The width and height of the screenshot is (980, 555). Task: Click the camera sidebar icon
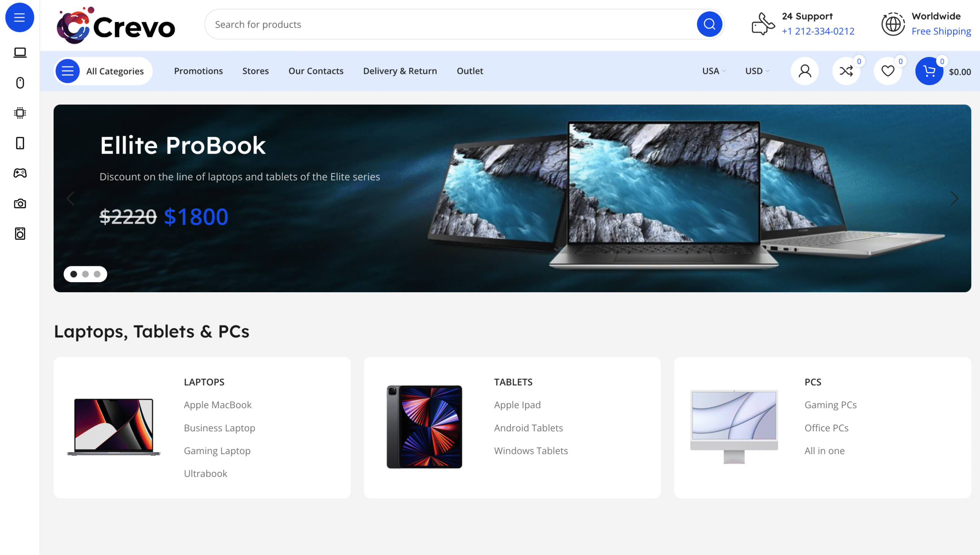click(x=20, y=203)
